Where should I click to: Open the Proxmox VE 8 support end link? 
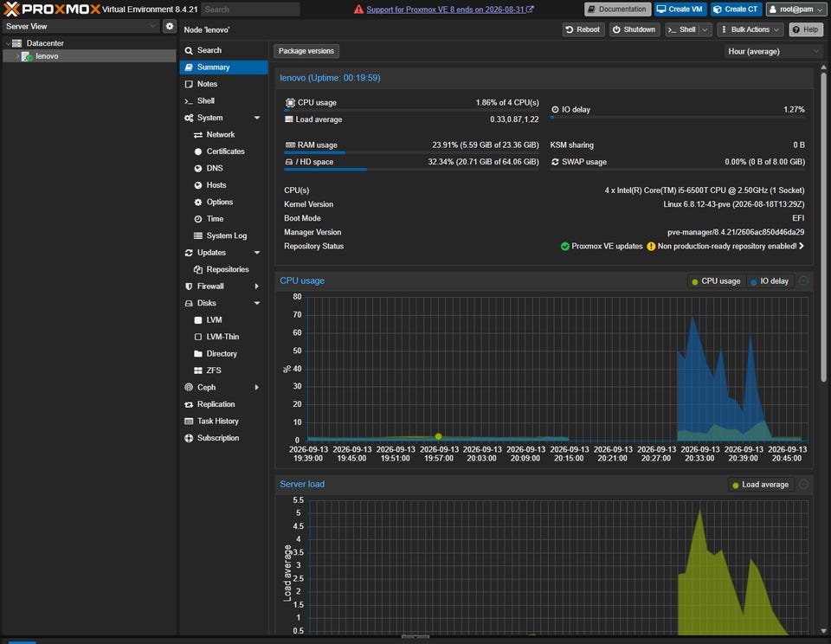[x=449, y=10]
